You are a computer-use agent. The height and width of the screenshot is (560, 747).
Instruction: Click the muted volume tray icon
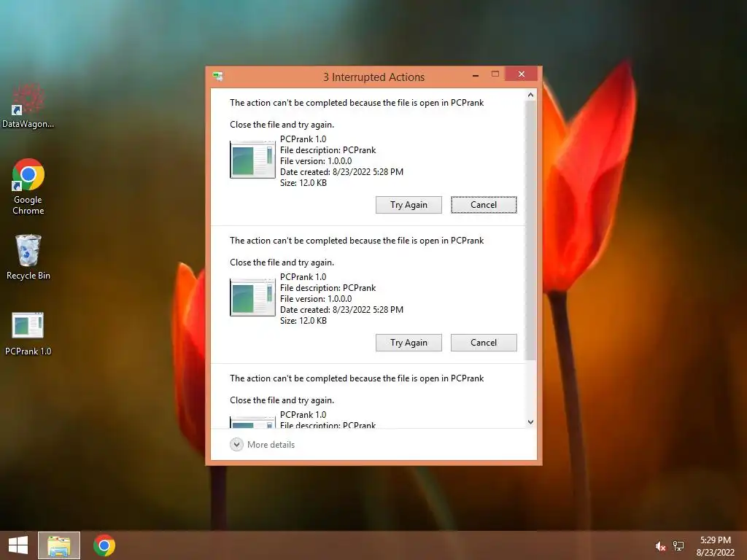click(660, 546)
